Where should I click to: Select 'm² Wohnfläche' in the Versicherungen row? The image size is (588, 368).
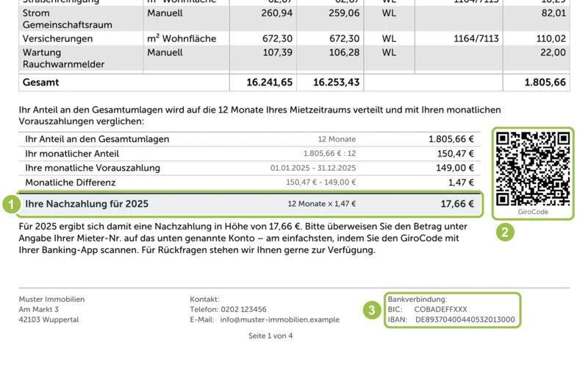(182, 38)
